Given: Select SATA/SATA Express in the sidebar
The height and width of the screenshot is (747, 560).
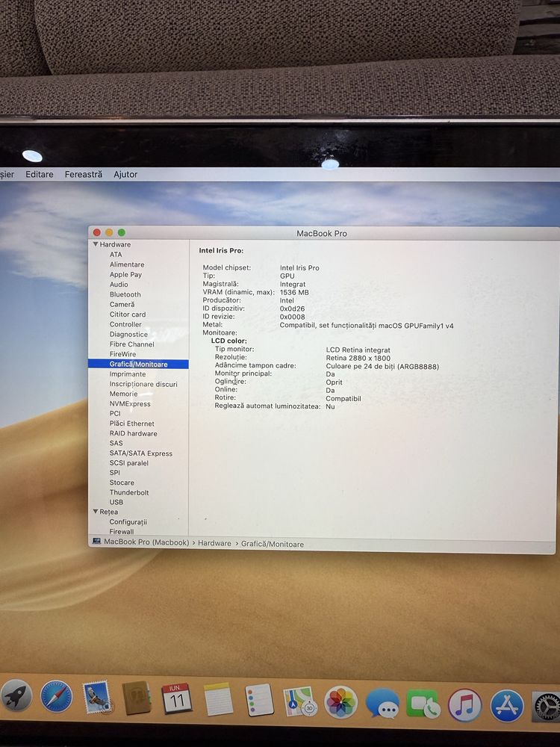Looking at the screenshot, I should [141, 453].
